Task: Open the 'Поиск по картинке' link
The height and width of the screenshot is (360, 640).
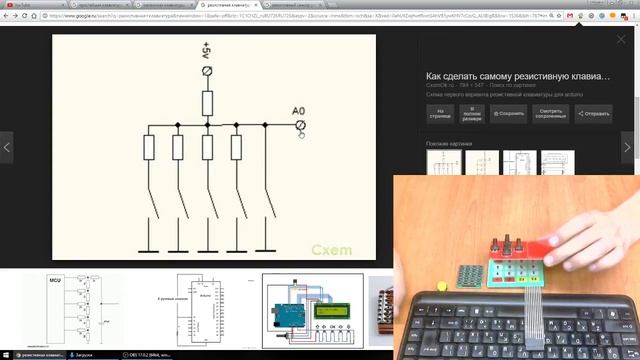Action: [513, 85]
